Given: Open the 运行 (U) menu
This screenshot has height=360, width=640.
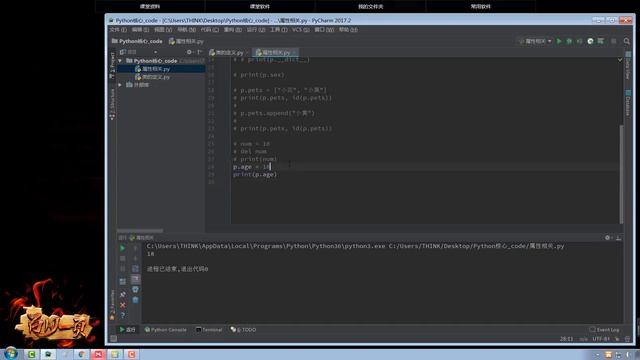Looking at the screenshot, I should click(x=256, y=30).
